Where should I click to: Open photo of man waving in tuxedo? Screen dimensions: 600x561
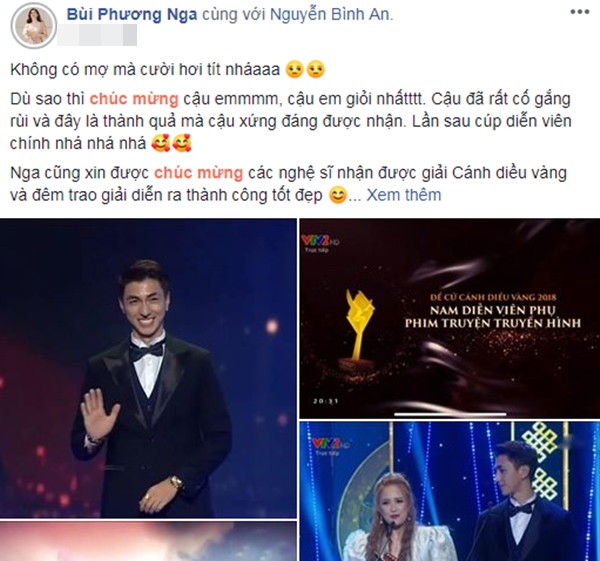[148, 368]
